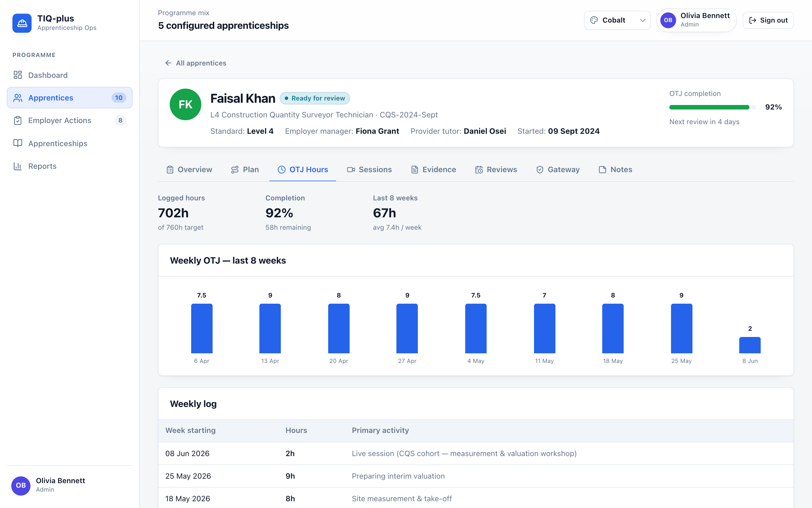
Task: Click the 25 May chart bar
Action: pos(681,329)
